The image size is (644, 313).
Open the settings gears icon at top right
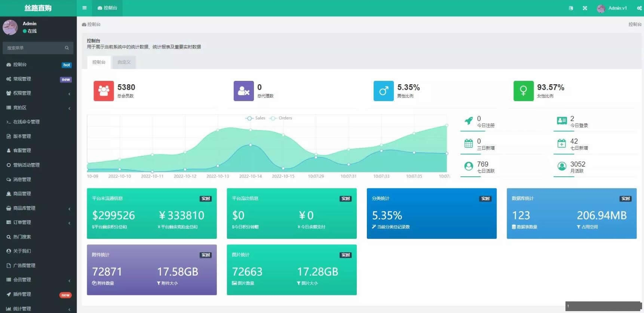pyautogui.click(x=639, y=8)
